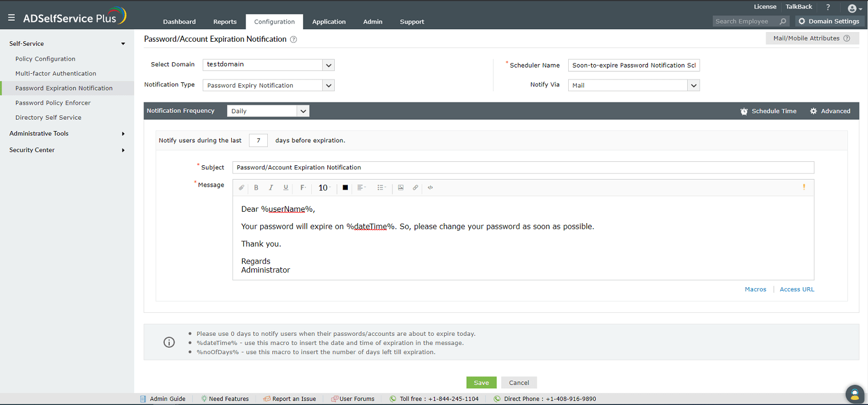The width and height of the screenshot is (868, 405).
Task: Open Schedule Time settings
Action: pyautogui.click(x=768, y=111)
